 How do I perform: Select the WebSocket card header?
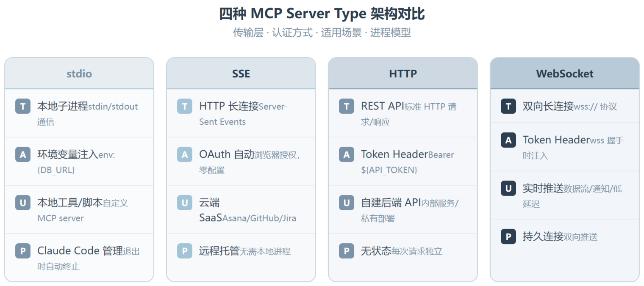pyautogui.click(x=565, y=74)
